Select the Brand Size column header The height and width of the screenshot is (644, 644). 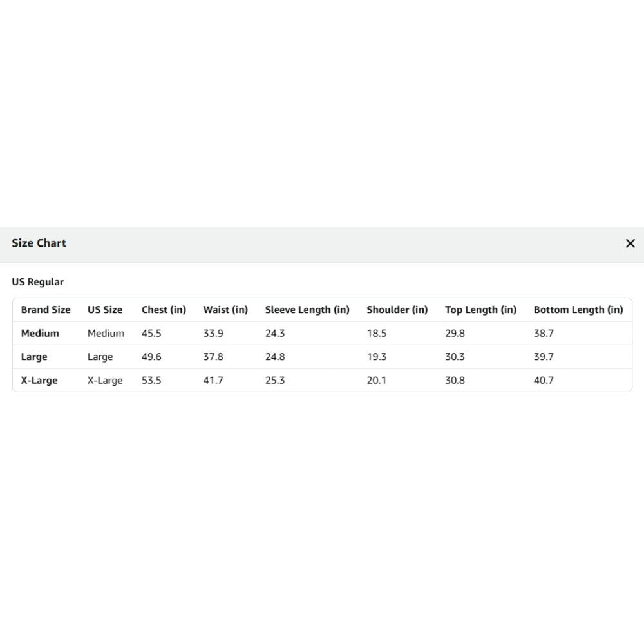pyautogui.click(x=46, y=310)
